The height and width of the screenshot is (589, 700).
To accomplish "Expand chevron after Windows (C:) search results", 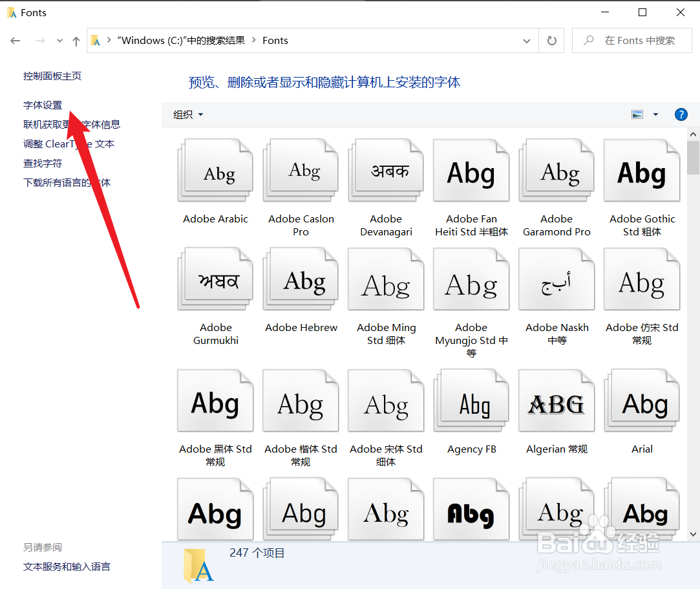I will [254, 40].
